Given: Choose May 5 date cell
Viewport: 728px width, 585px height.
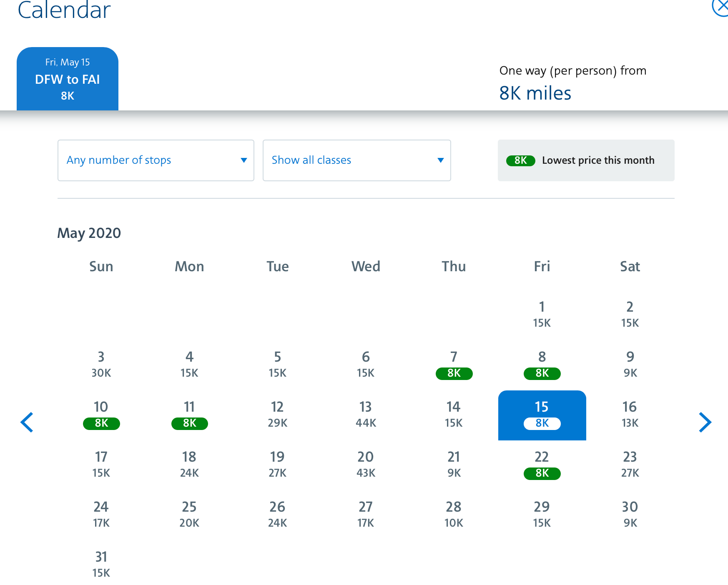Looking at the screenshot, I should click(x=278, y=365).
